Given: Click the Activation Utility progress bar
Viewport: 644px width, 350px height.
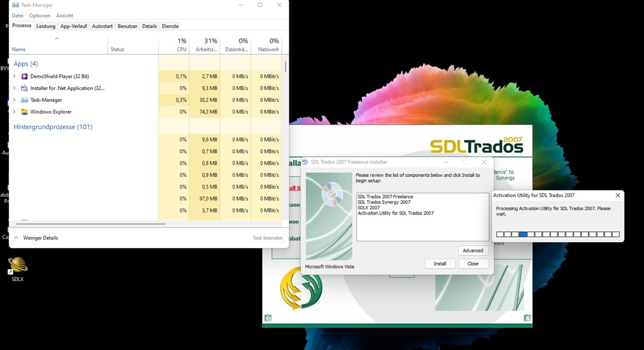Looking at the screenshot, I should [557, 234].
